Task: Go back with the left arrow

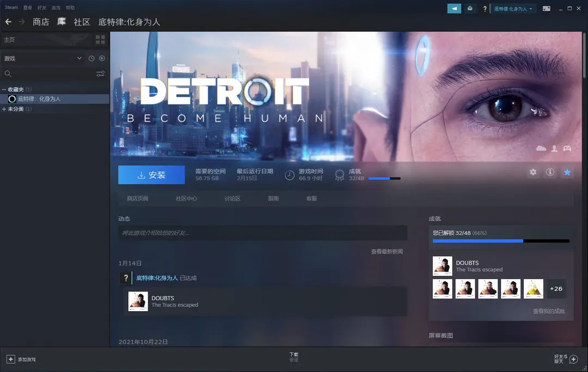Action: (8, 22)
